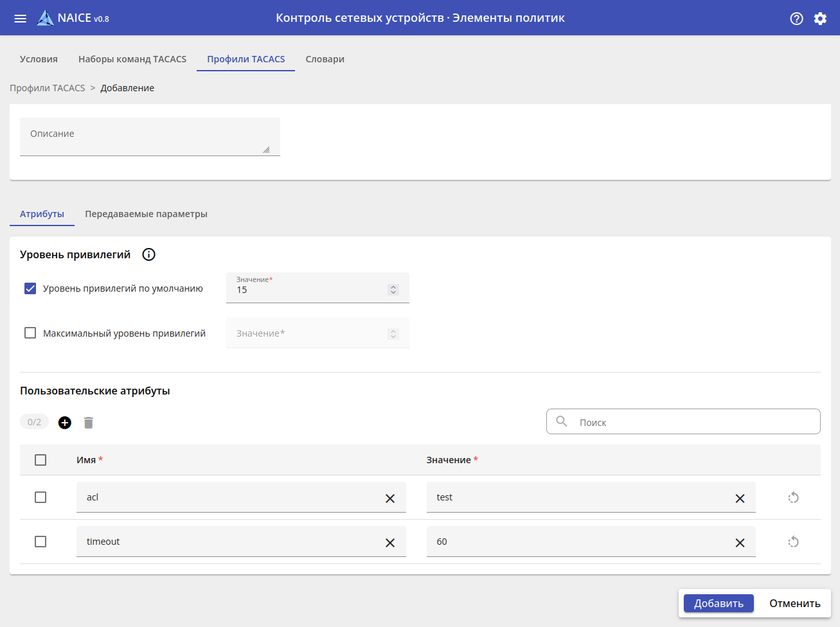Click the Отменить button

point(794,603)
